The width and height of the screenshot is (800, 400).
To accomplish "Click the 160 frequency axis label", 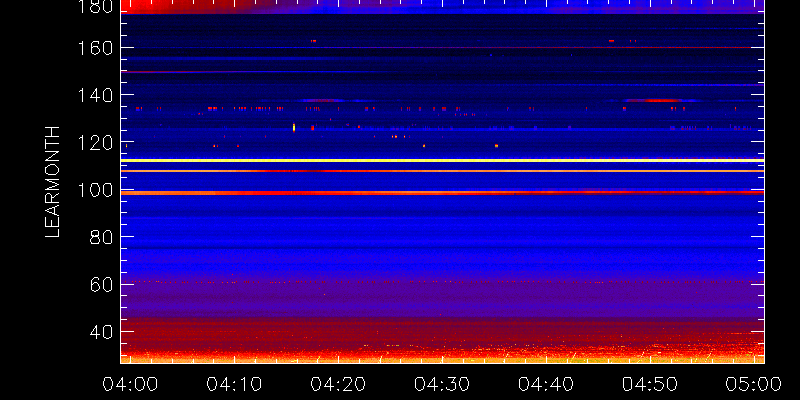I will pyautogui.click(x=97, y=47).
